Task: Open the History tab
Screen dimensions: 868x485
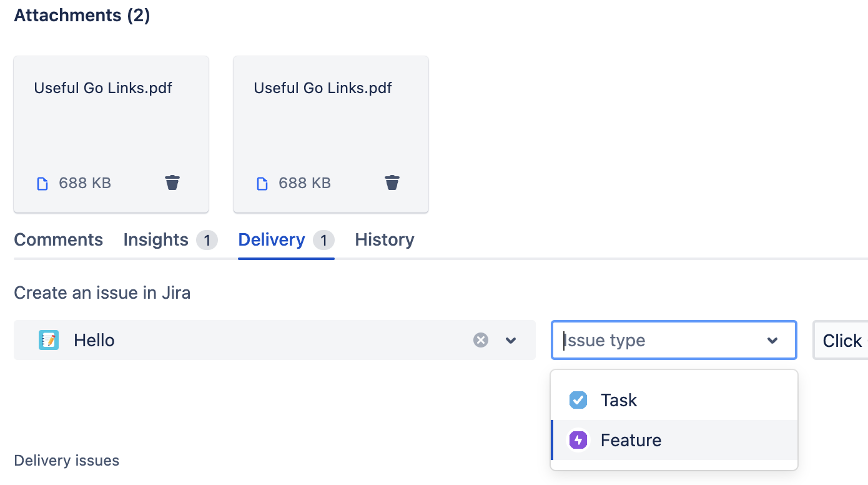Action: point(384,239)
